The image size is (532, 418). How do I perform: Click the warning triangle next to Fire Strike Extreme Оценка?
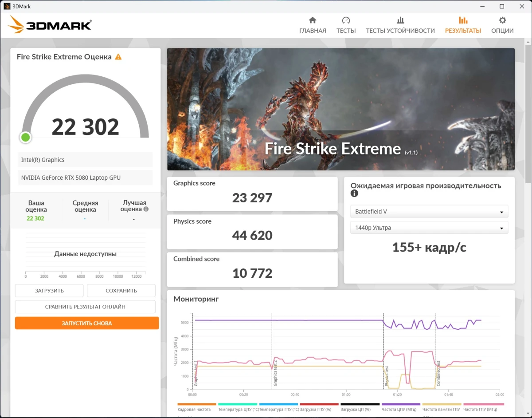click(x=118, y=57)
